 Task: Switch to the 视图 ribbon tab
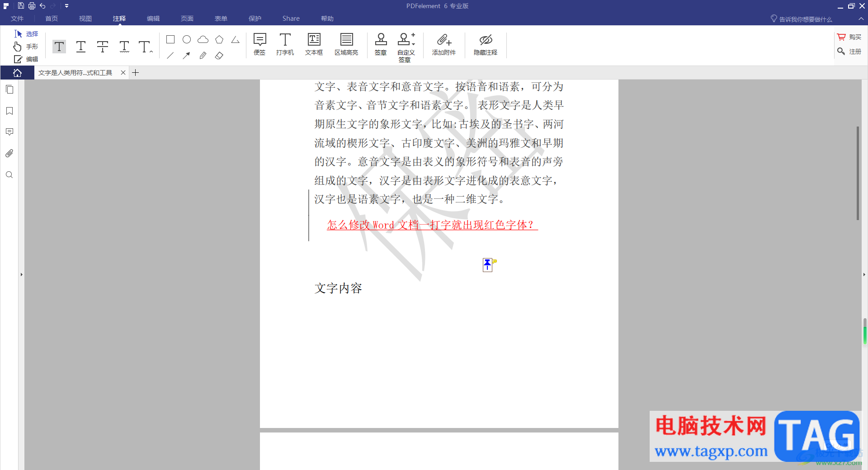[85, 19]
